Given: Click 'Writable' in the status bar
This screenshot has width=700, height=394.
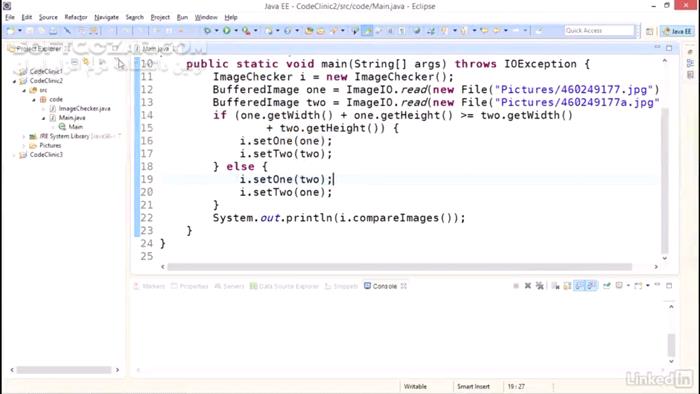Looking at the screenshot, I should [x=415, y=386].
